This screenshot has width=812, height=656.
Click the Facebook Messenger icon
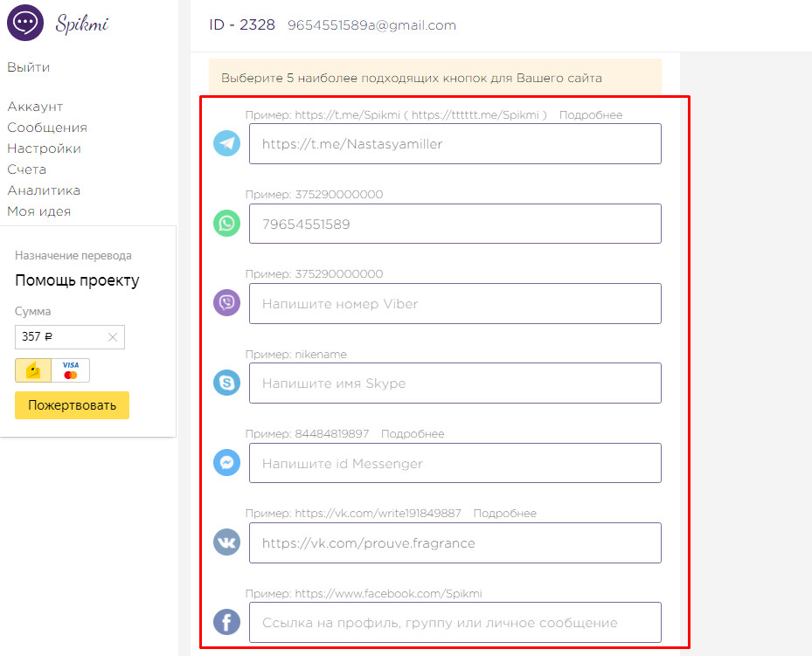pos(227,462)
